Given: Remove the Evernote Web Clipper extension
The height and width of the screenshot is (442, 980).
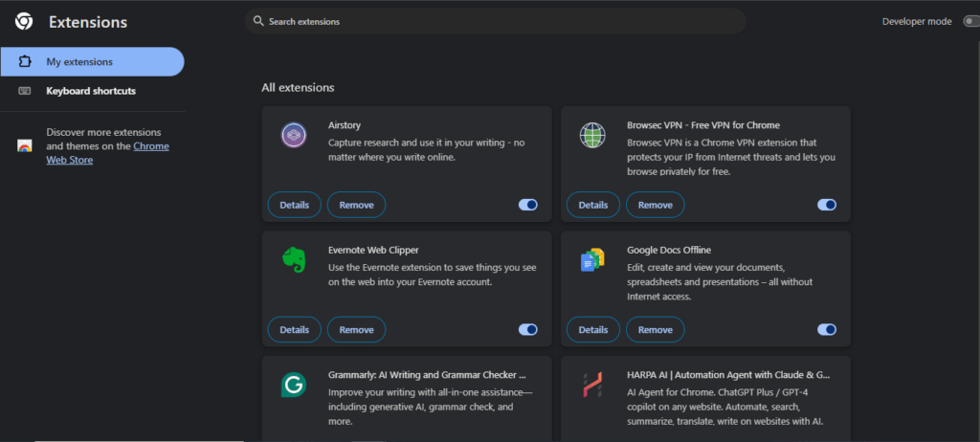Looking at the screenshot, I should 356,329.
